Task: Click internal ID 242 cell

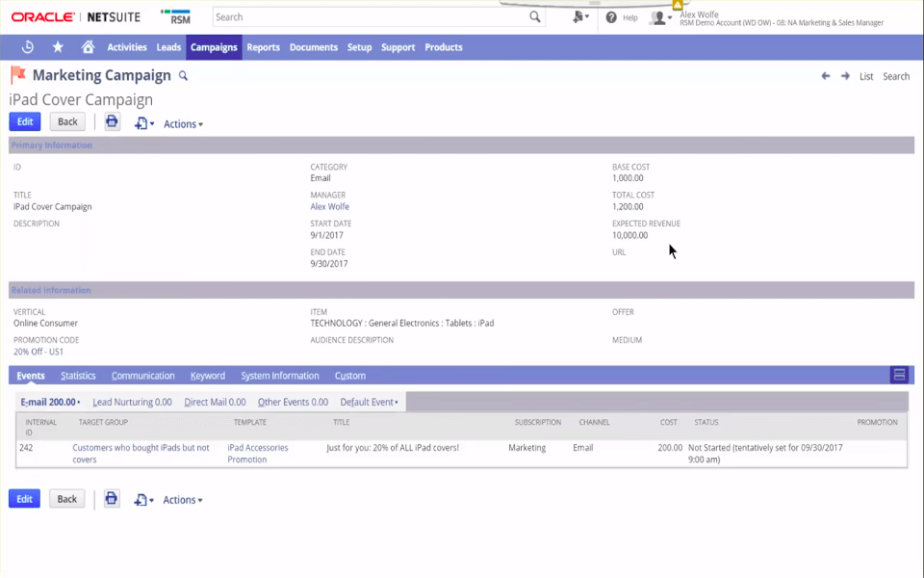Action: point(26,448)
